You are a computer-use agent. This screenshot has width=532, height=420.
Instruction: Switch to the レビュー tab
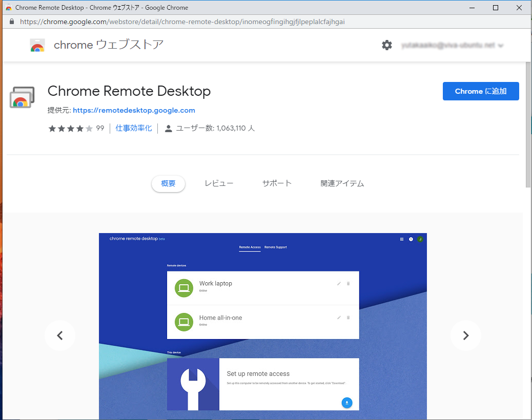(x=219, y=184)
